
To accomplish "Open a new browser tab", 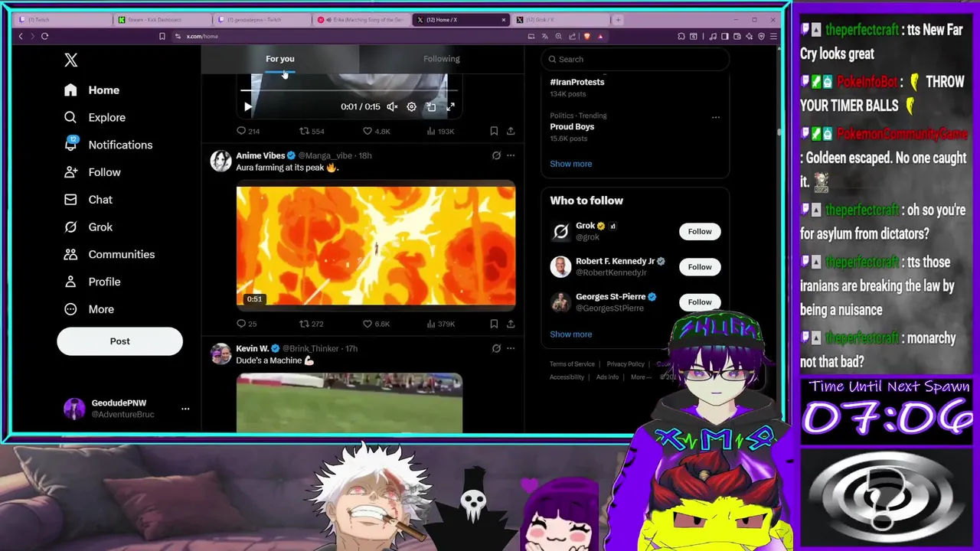I will point(618,20).
